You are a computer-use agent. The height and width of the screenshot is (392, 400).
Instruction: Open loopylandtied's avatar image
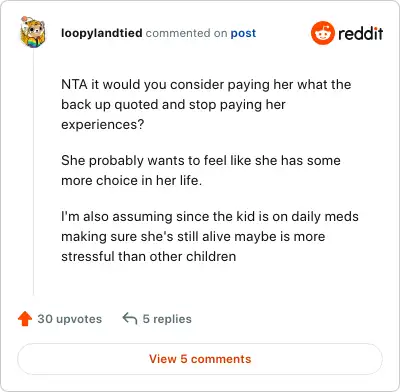33,32
